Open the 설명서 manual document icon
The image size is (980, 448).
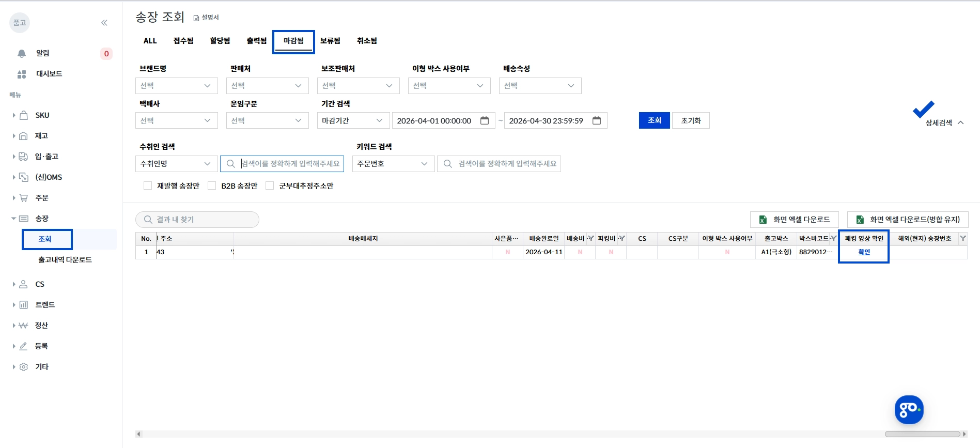(196, 18)
